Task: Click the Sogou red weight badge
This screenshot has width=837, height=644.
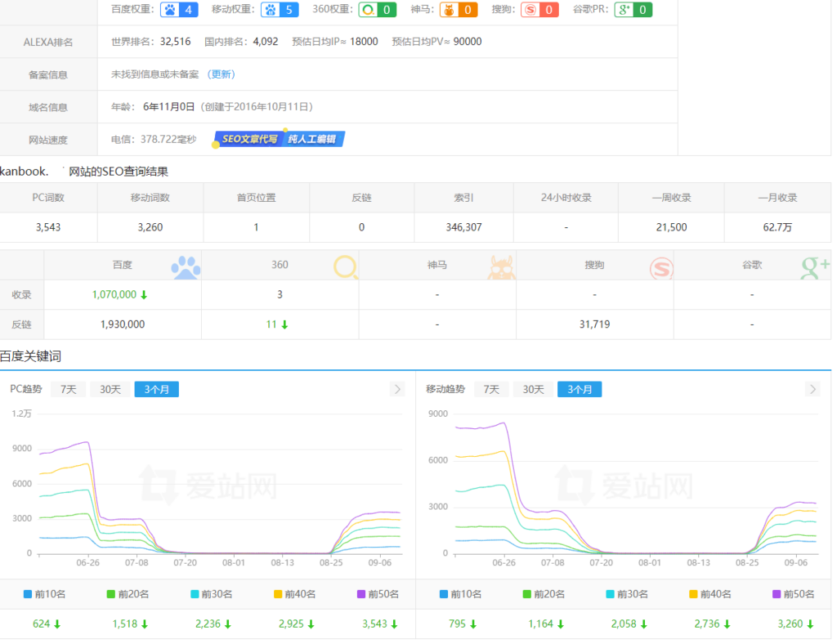Action: click(x=539, y=10)
